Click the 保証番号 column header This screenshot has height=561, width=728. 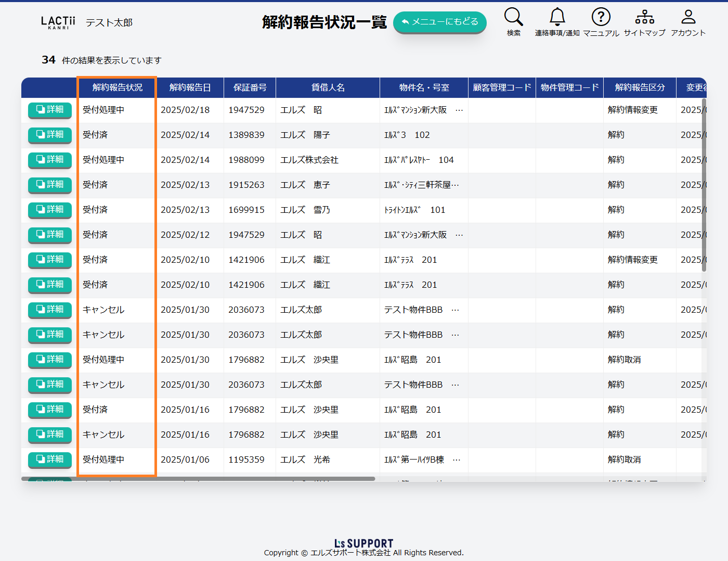(x=250, y=87)
